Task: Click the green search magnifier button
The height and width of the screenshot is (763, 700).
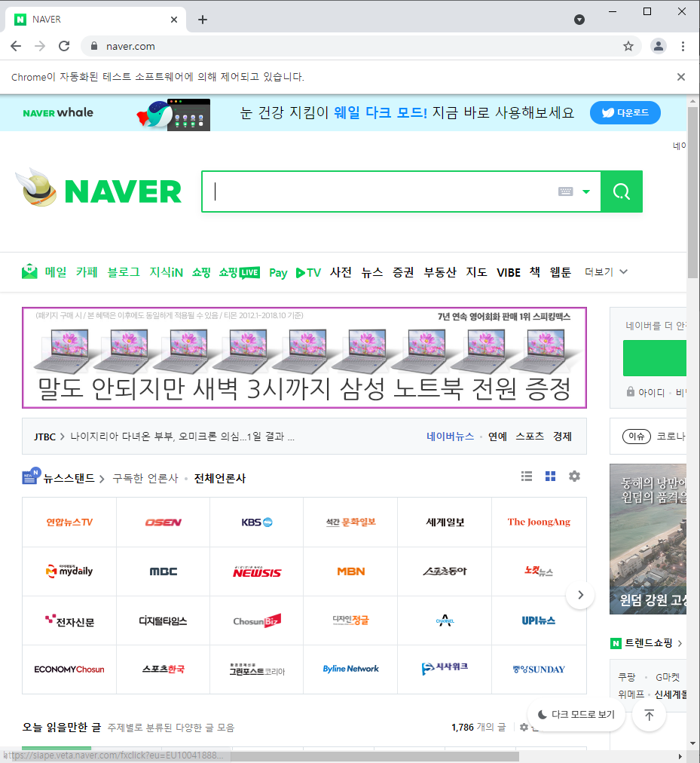Action: pos(621,192)
